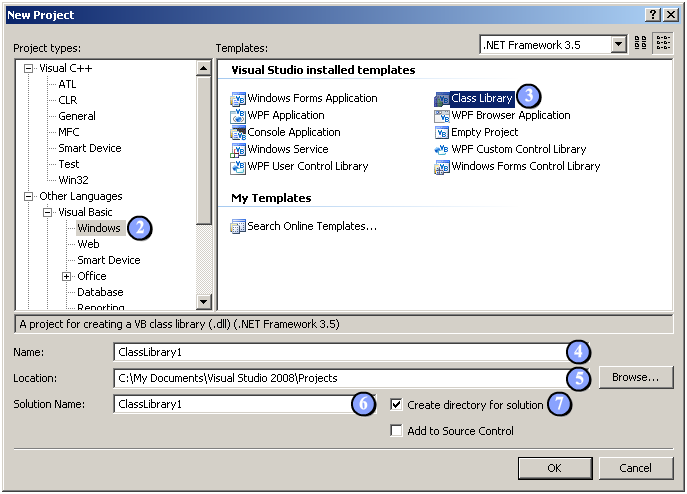Click project types scrollbar down arrow
This screenshot has height=494, width=687.
[204, 301]
